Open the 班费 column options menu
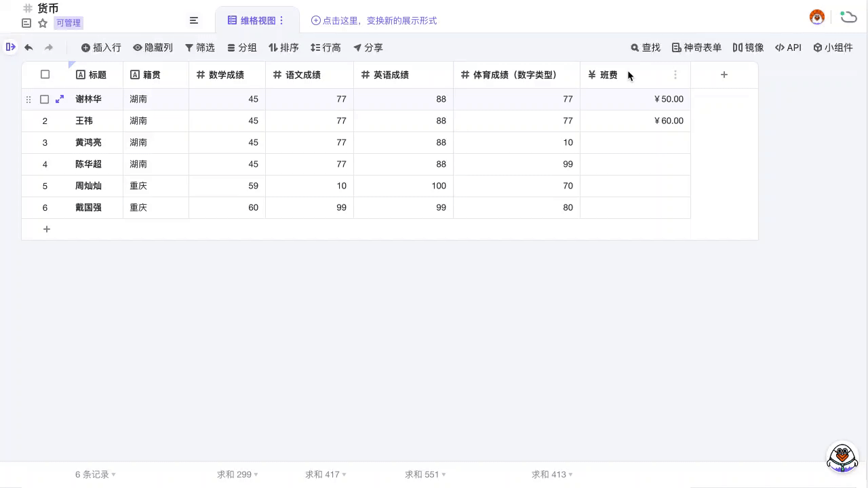This screenshot has height=488, width=868. click(675, 75)
